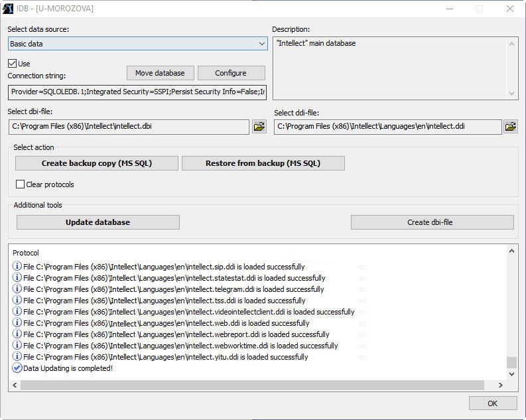Browse for dbi-file with folder icon
526x420 pixels.
pos(259,127)
